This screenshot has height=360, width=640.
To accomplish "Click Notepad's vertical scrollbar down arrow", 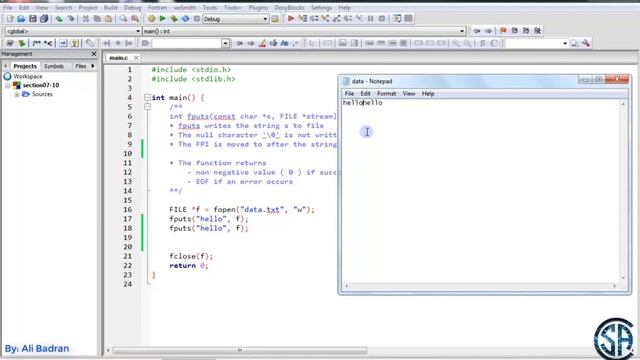I will click(623, 278).
